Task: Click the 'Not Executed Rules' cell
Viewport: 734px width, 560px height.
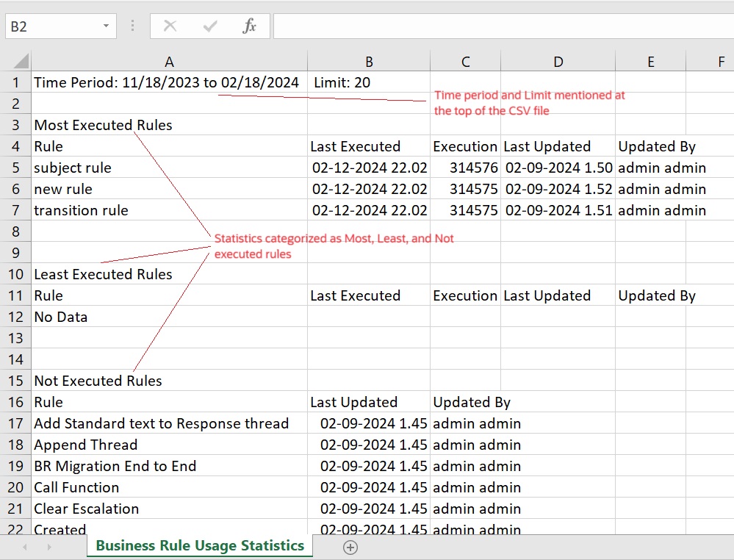Action: point(170,381)
